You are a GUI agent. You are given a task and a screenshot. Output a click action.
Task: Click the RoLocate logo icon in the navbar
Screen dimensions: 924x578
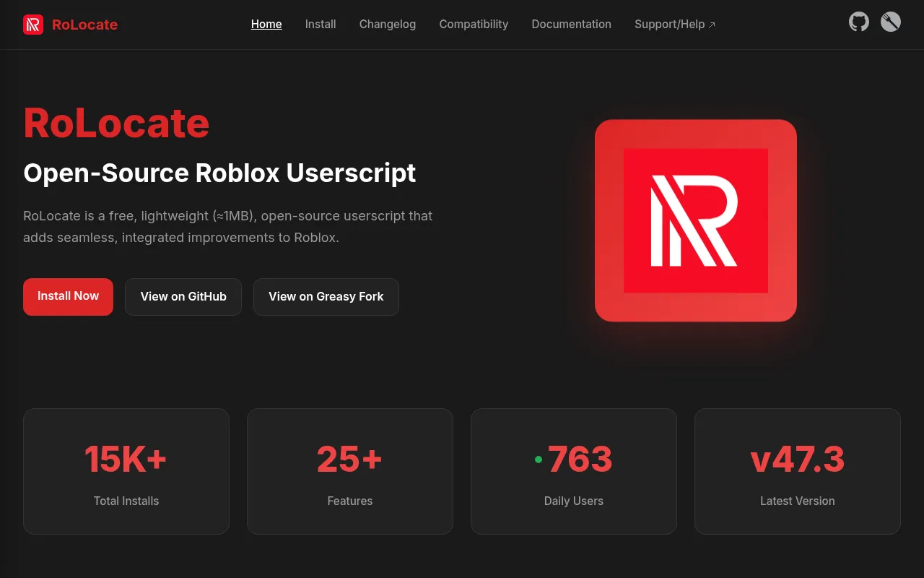point(33,25)
